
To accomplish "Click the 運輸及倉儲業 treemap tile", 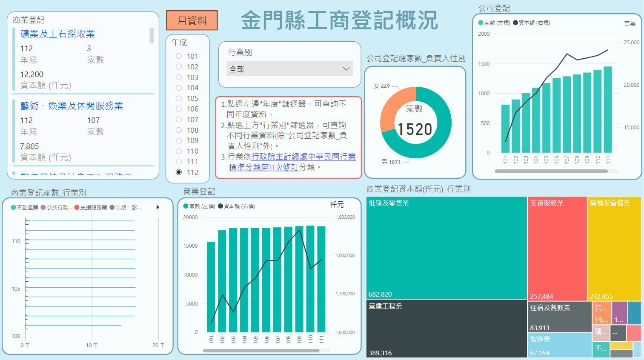I will [x=614, y=249].
